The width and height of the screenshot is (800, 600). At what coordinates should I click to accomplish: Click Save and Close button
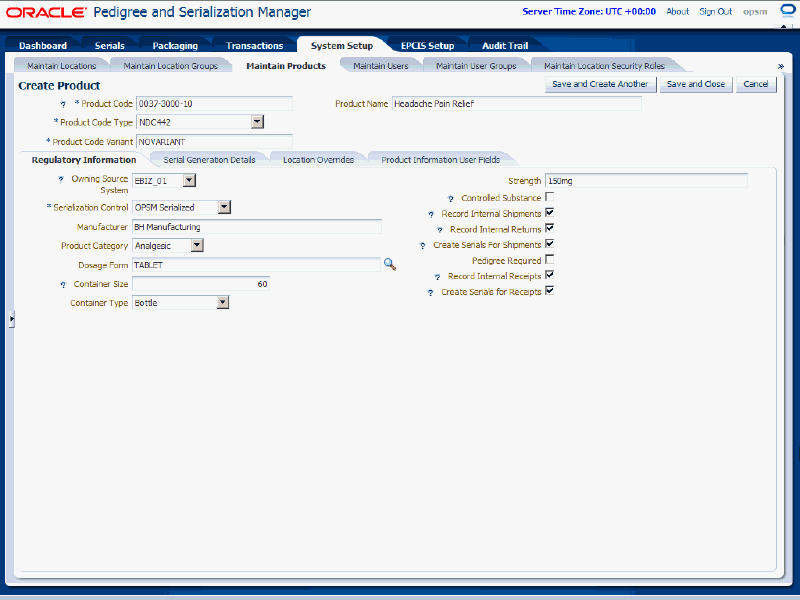click(x=696, y=84)
